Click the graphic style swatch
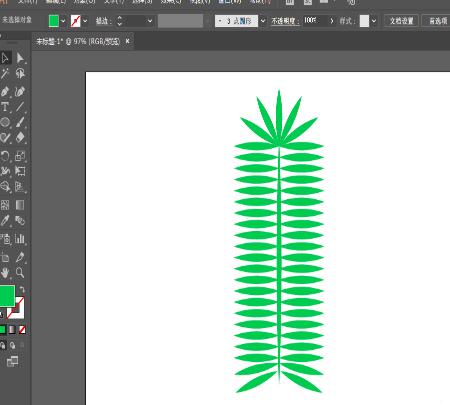This screenshot has height=405, width=450. coord(364,21)
